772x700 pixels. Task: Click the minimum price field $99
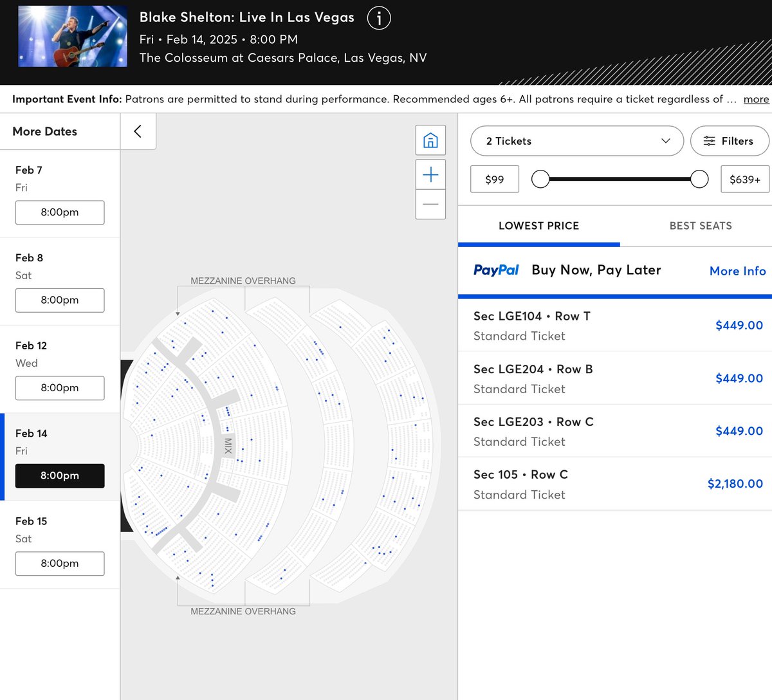click(495, 180)
